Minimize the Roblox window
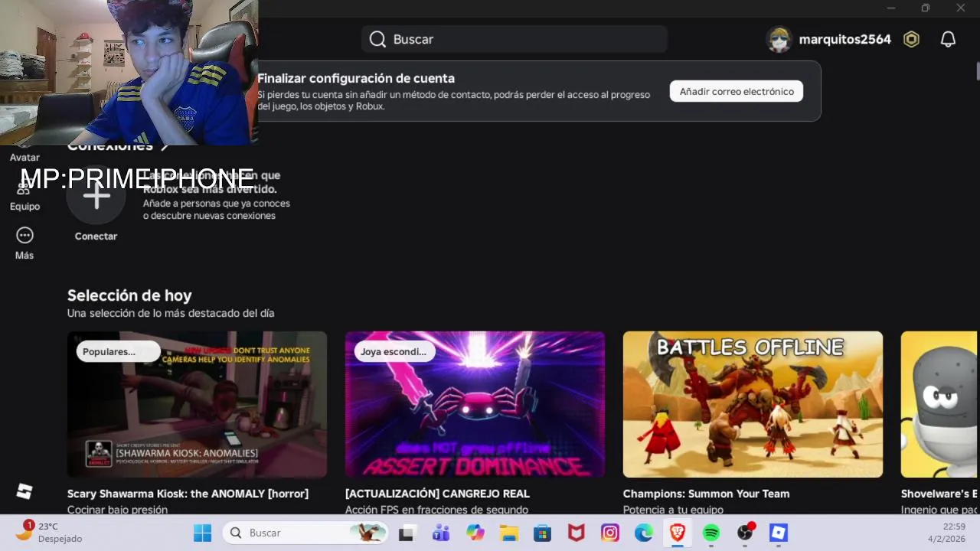This screenshot has height=551, width=980. tap(890, 8)
